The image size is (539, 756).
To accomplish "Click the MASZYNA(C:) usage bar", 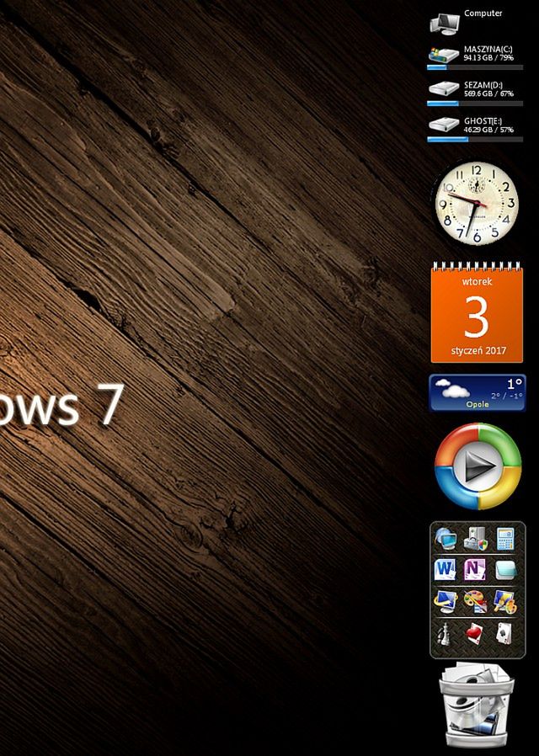I will (475, 67).
